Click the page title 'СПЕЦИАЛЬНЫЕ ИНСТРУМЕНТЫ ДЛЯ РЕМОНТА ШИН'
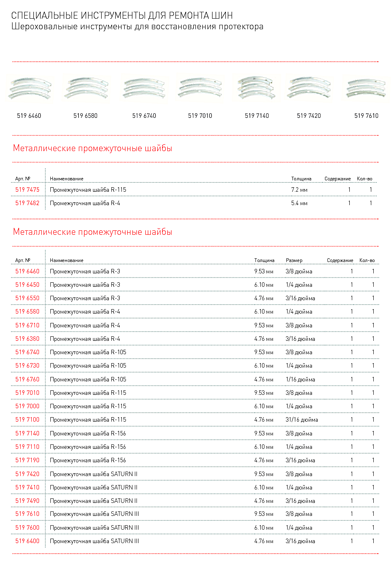Image resolution: width=392 pixels, height=563 pixels. pos(122,15)
